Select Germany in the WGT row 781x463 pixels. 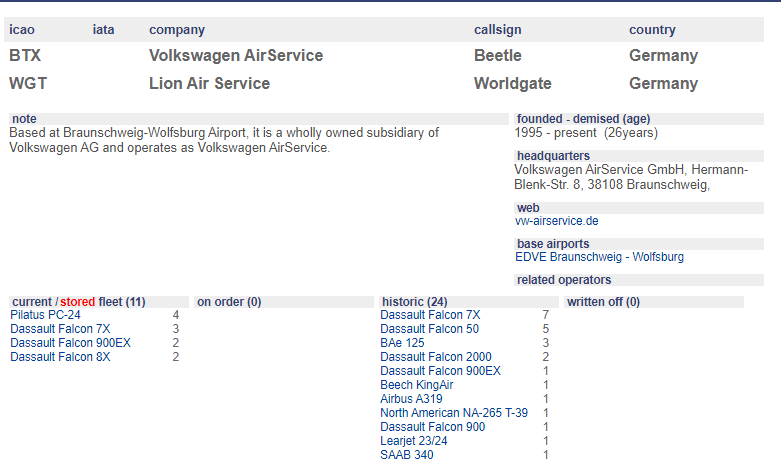pyautogui.click(x=663, y=83)
